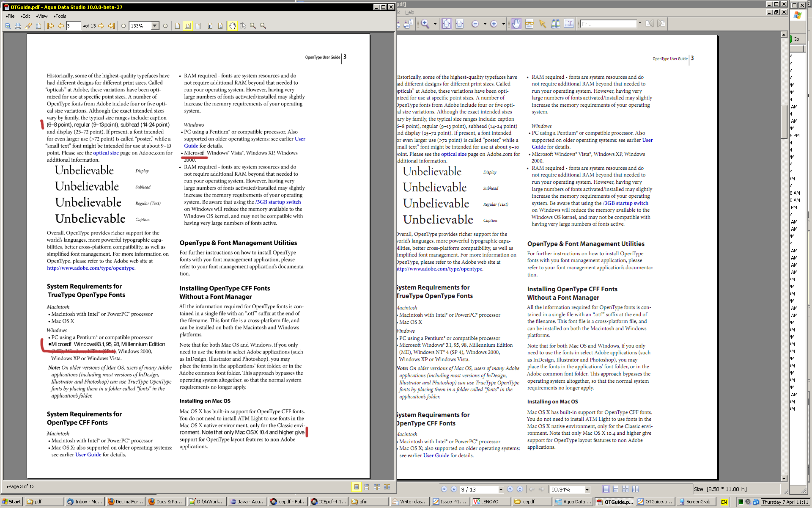Activate the Text Select tool in right toolbar
812x508 pixels.
coord(569,24)
